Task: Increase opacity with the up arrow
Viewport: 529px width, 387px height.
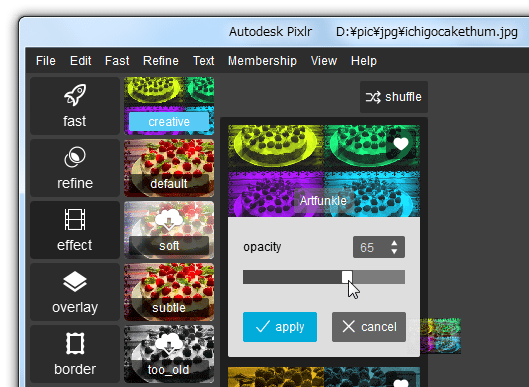Action: click(x=394, y=243)
